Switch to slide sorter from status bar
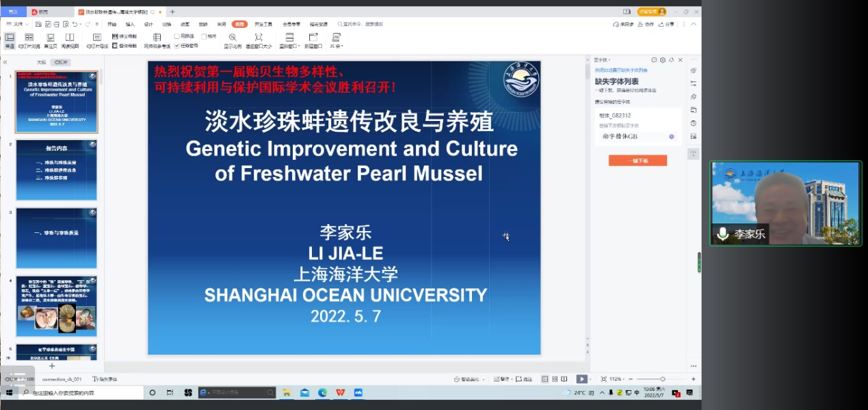The image size is (868, 410). click(x=555, y=379)
